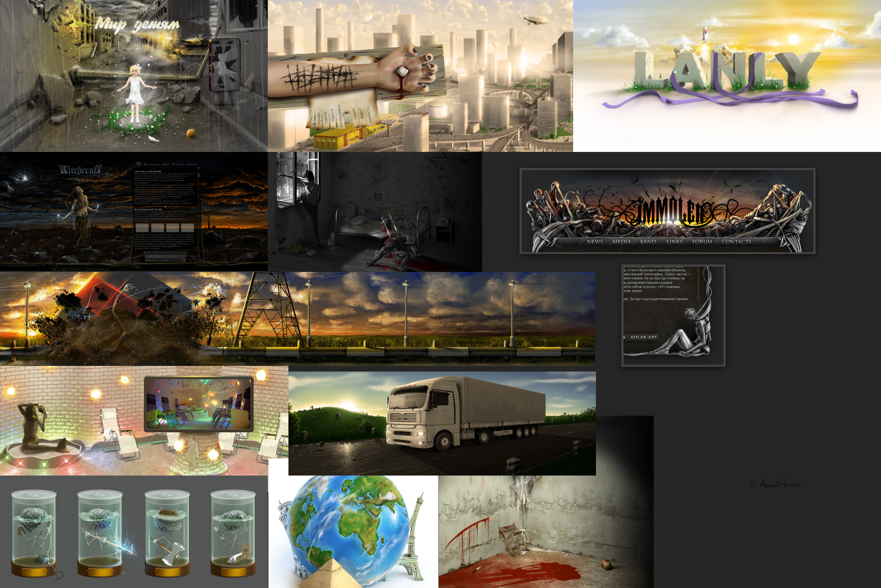
Task: Click CONTACTS in the Immolea banner
Action: pos(736,242)
